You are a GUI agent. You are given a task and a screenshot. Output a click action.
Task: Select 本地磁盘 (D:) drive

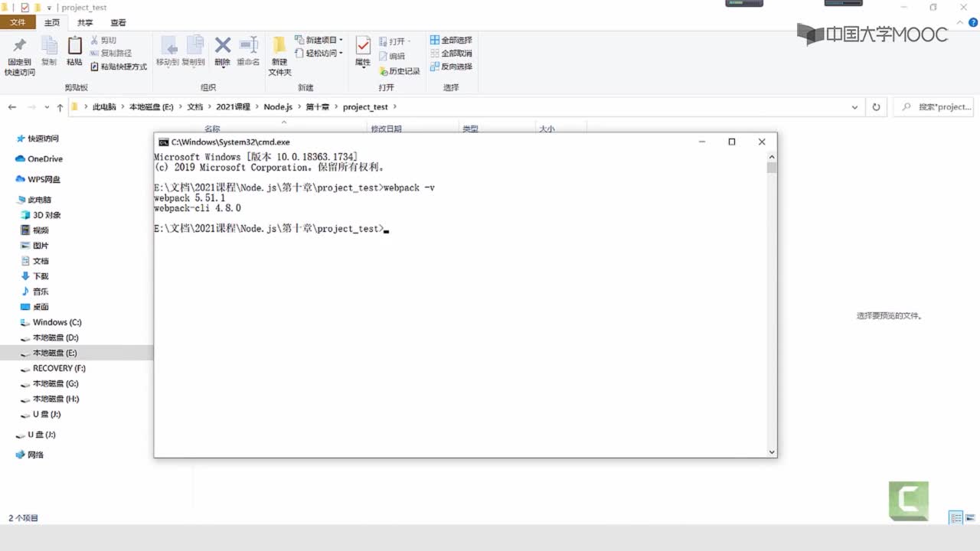tap(49, 337)
